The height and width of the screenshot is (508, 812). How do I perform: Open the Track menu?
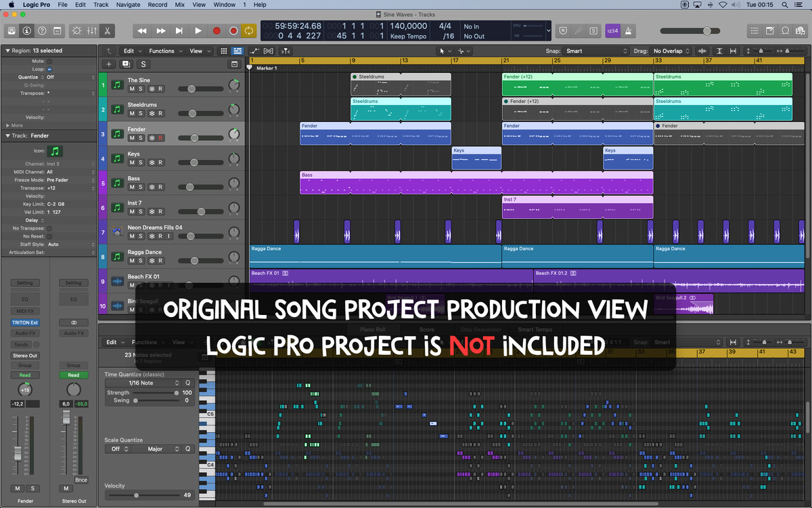(101, 5)
